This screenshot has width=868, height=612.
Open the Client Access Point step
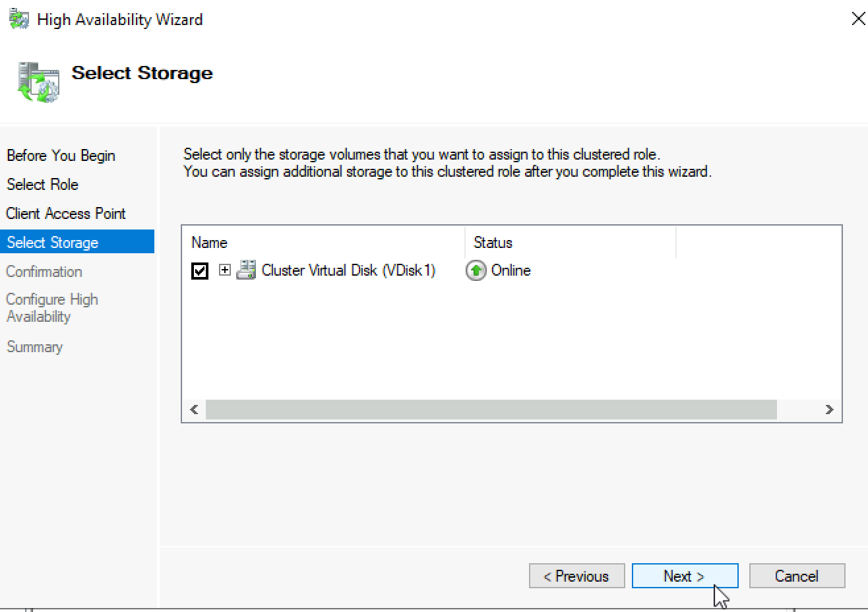point(65,214)
